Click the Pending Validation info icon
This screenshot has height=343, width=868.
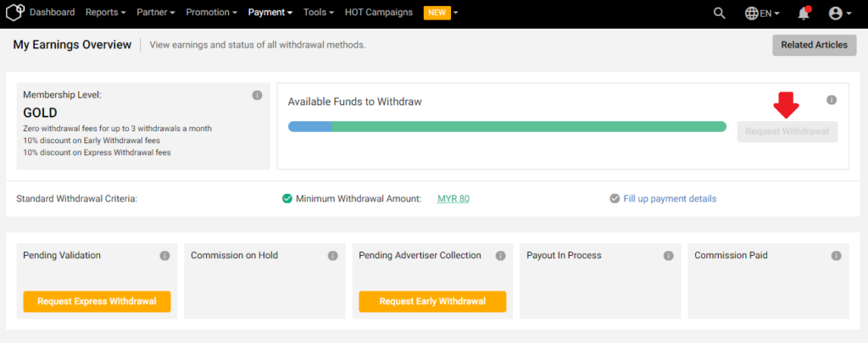164,256
